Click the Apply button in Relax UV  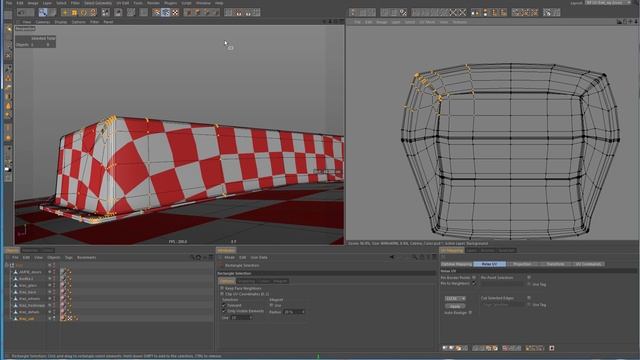tap(455, 306)
